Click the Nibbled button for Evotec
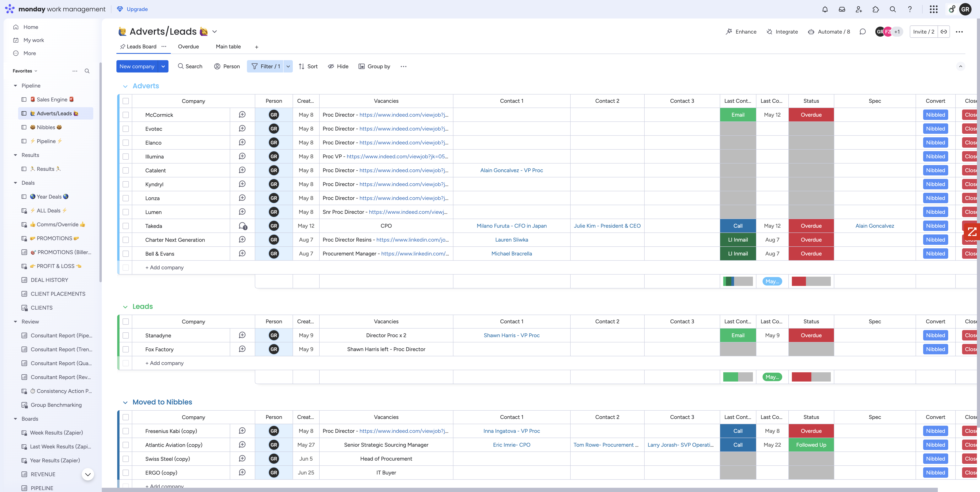Screen dimensions: 980x492 (935, 129)
